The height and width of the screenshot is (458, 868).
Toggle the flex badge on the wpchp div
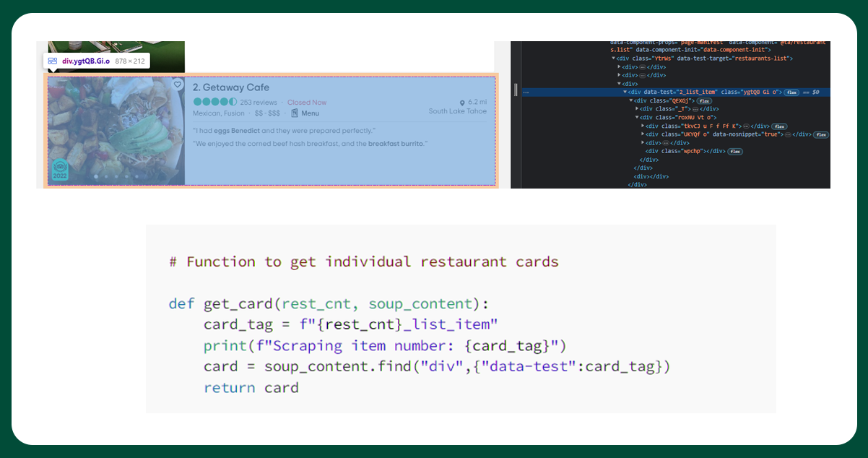(735, 151)
